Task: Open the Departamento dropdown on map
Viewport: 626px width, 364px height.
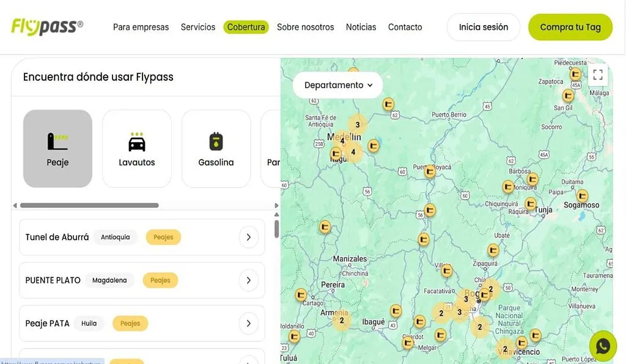Action: [x=337, y=85]
